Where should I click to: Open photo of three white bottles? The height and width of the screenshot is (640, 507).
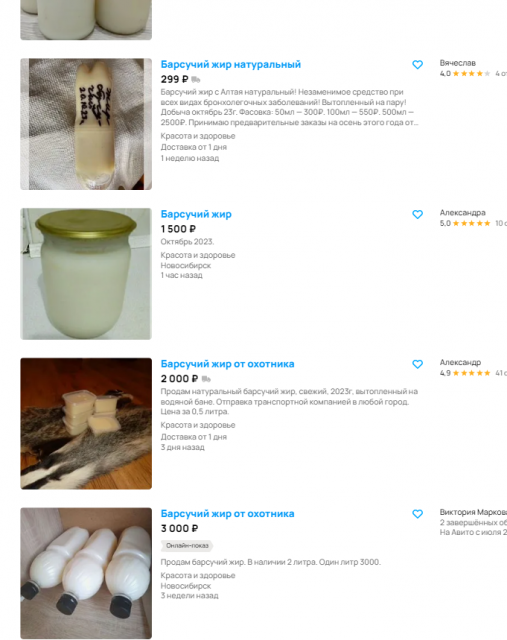(86, 573)
